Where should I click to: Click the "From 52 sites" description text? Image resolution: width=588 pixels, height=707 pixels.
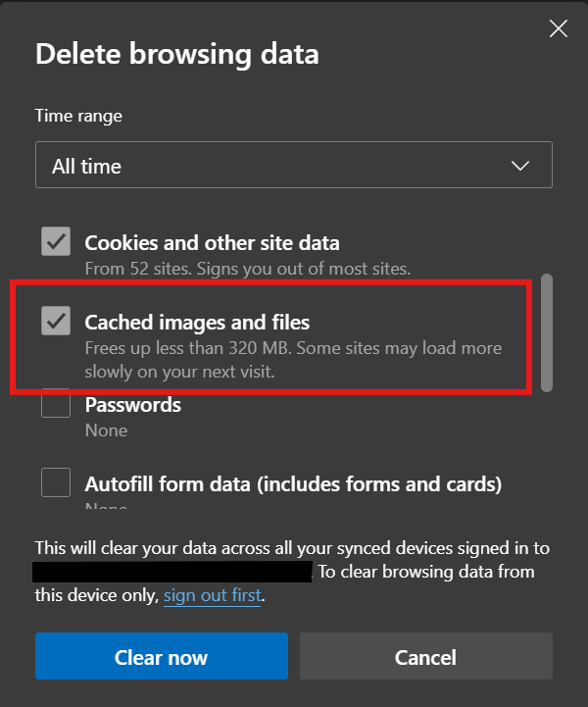point(247,268)
